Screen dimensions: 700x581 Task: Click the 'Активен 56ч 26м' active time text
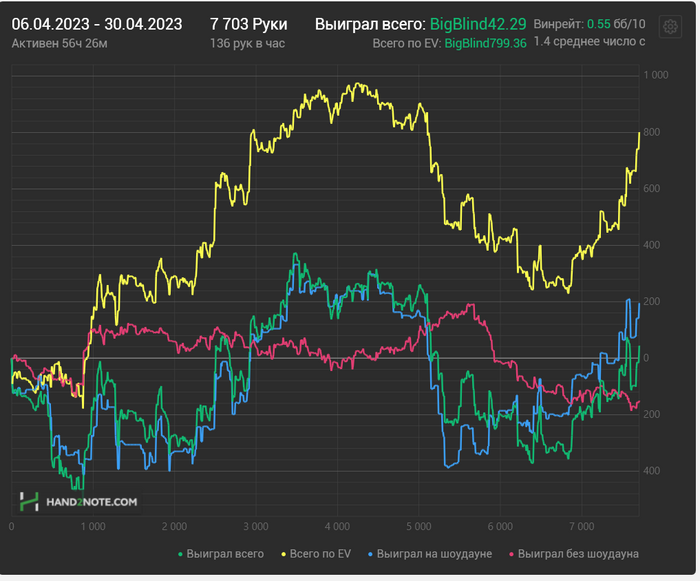pos(59,43)
